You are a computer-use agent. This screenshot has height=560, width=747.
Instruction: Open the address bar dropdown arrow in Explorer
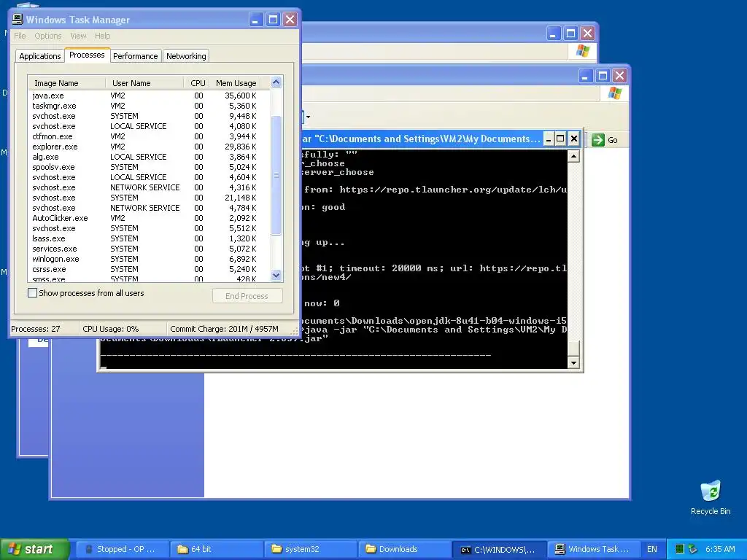pyautogui.click(x=308, y=117)
